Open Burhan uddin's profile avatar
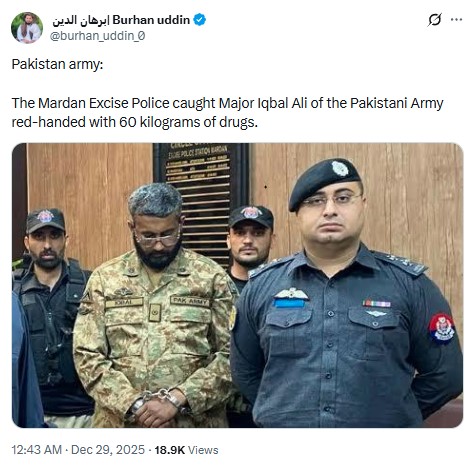This screenshot has width=468, height=472. 27,28
